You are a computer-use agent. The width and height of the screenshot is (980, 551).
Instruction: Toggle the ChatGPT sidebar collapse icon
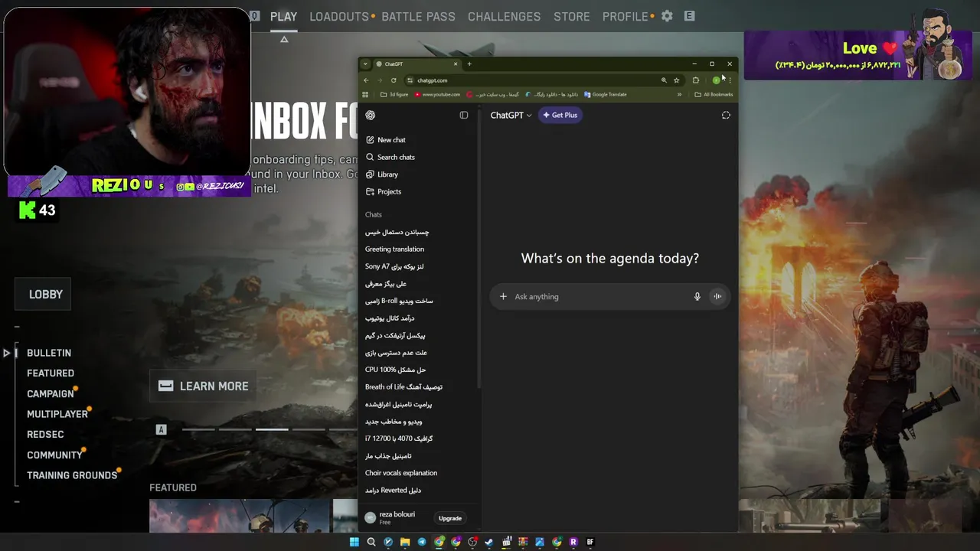(464, 116)
